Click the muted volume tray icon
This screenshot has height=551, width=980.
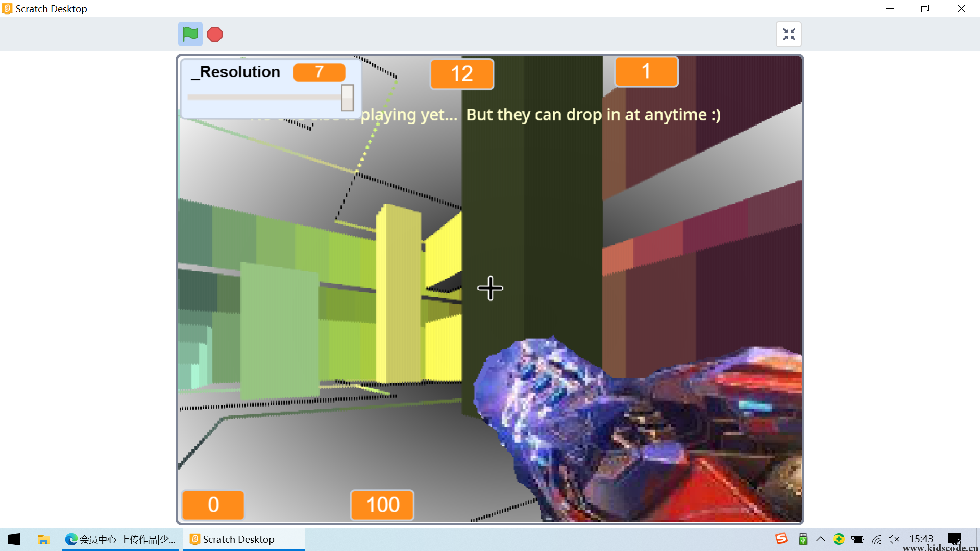(x=894, y=539)
